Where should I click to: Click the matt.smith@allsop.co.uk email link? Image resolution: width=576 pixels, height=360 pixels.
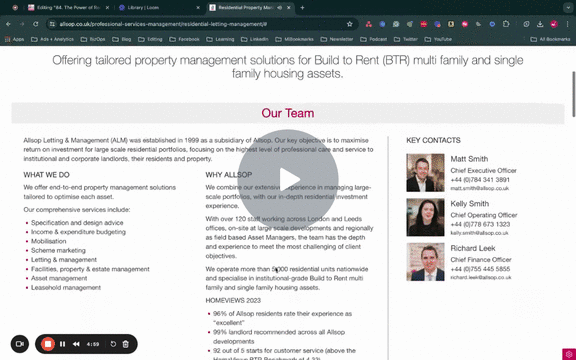point(479,188)
